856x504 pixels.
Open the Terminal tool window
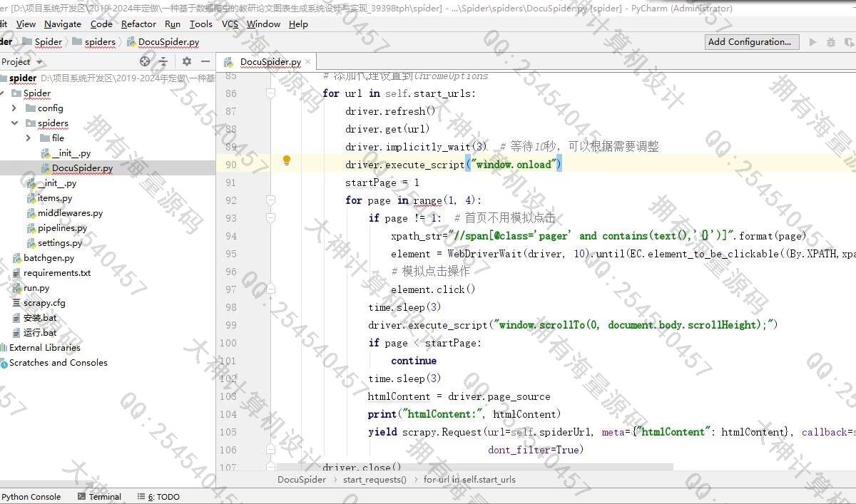point(99,497)
